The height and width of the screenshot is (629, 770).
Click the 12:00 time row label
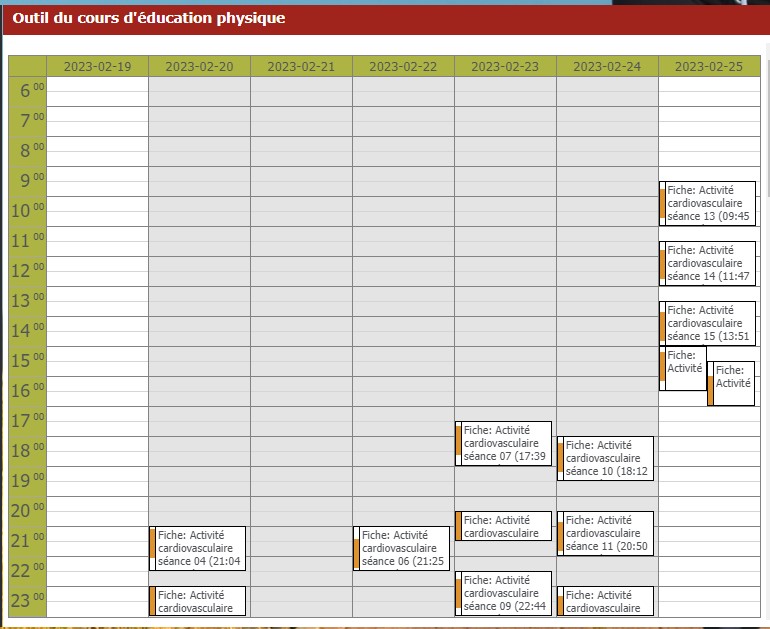click(28, 271)
